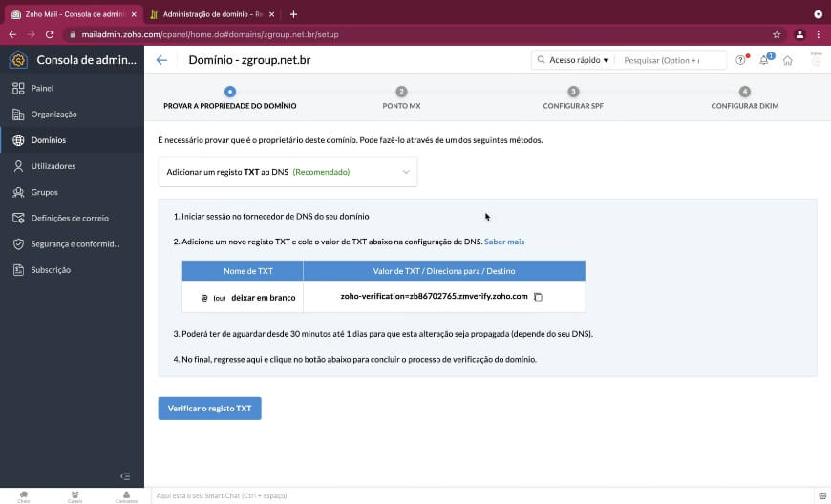The image size is (831, 504).
Task: Collapse the sidebar menu
Action: [124, 475]
